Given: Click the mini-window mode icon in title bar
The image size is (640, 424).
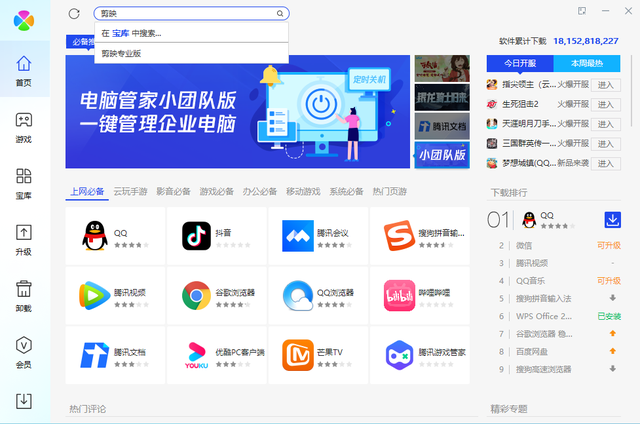Looking at the screenshot, I should 582,11.
